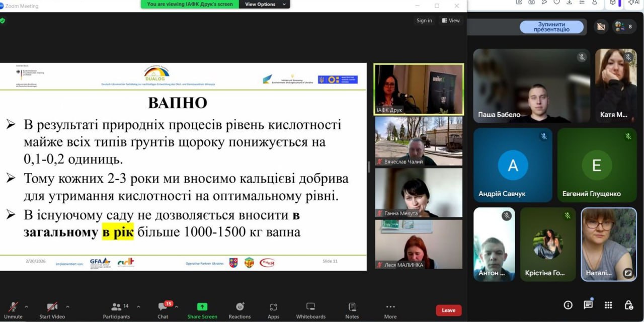This screenshot has width=644, height=322.
Task: Expand audio options arrow beside Unmute
Action: pos(26,306)
